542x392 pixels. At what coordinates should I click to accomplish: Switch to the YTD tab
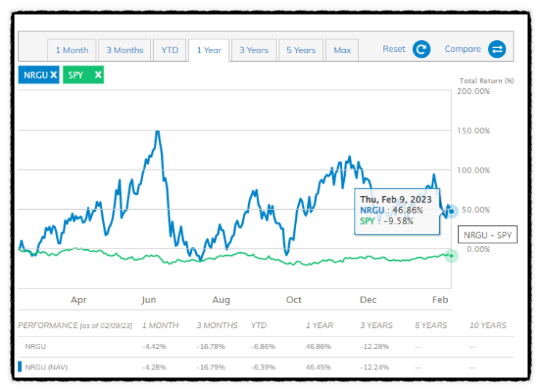click(x=170, y=50)
